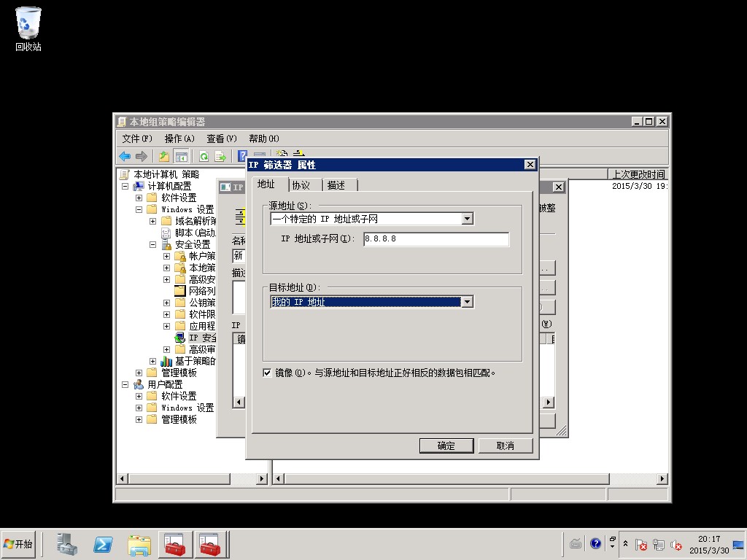Click the 2015/3/30 19: date cell
Viewport: 747px width, 560px height.
pyautogui.click(x=639, y=186)
